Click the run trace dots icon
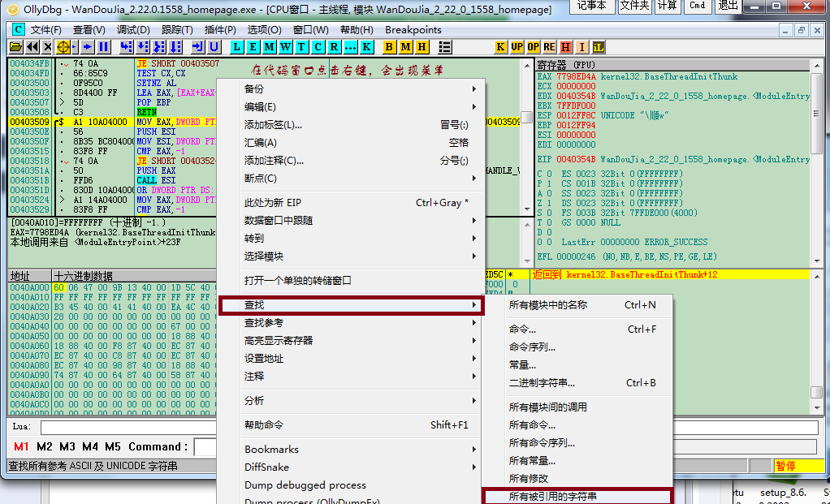The image size is (830, 504). coord(350,47)
